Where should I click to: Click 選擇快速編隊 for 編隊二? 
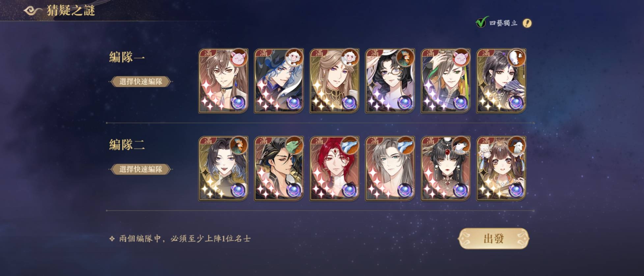141,169
